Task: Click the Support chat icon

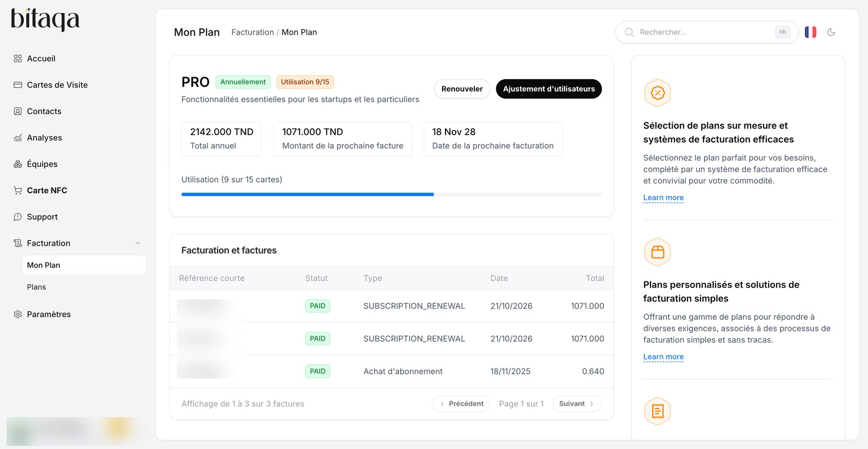Action: click(18, 217)
